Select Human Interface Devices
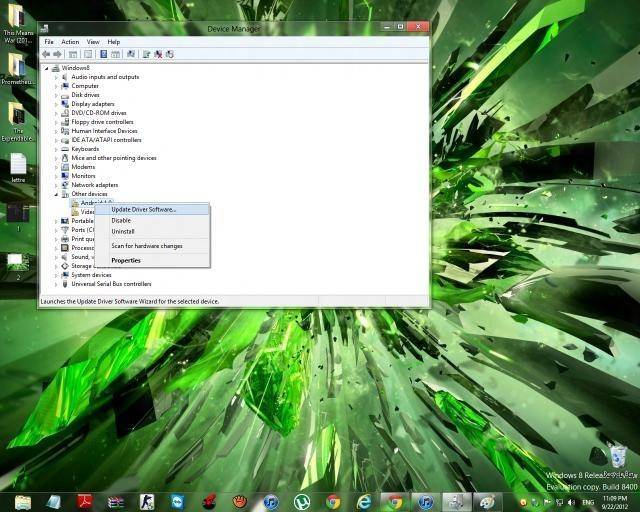Screen dimensions: 640x512 (104, 131)
